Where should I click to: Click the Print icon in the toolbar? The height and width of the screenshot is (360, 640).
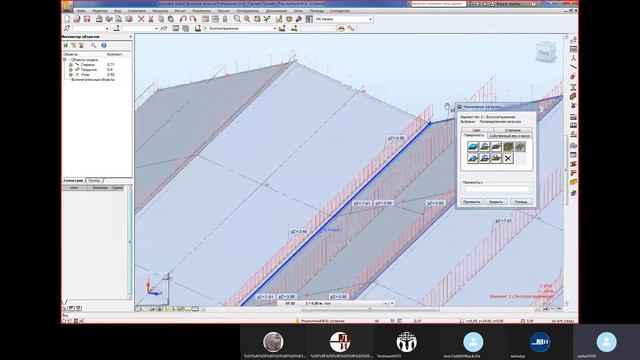pyautogui.click(x=99, y=19)
